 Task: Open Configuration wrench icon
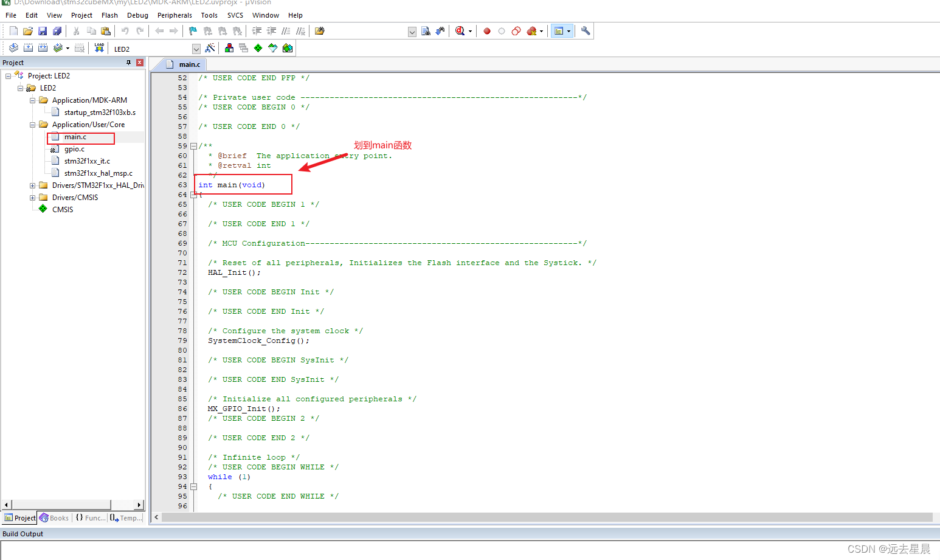586,31
